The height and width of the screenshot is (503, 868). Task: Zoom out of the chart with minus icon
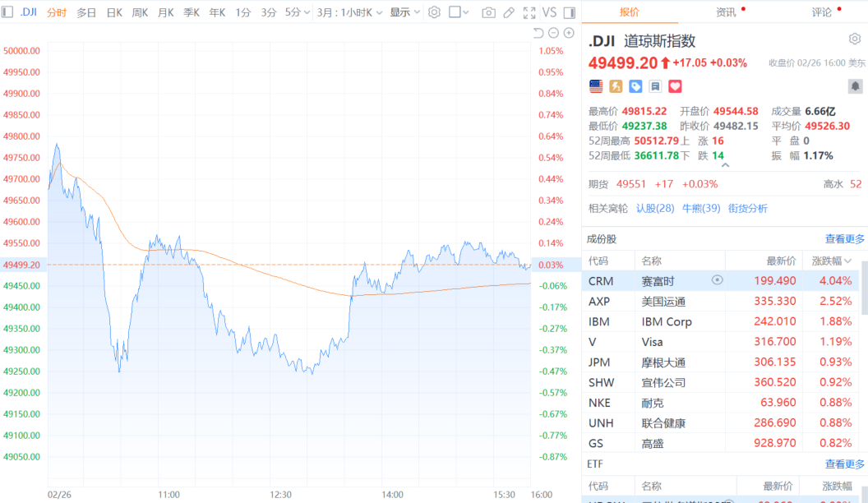(553, 33)
